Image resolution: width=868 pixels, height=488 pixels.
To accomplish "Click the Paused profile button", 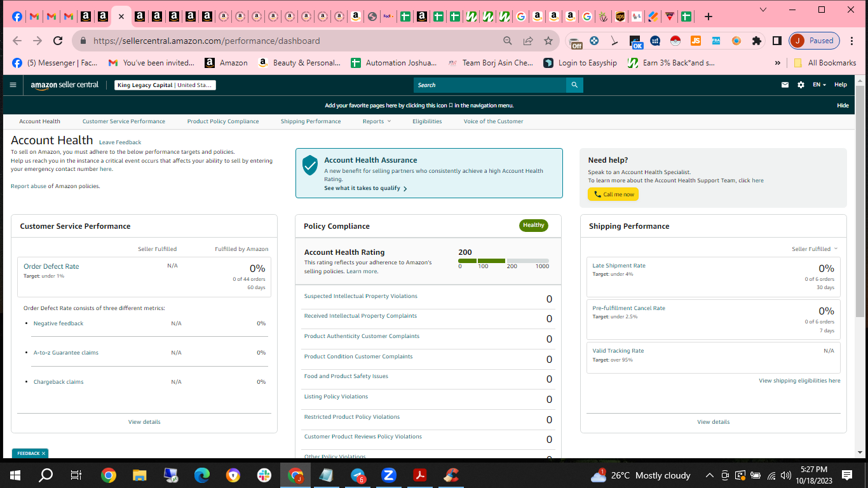I will (x=814, y=41).
